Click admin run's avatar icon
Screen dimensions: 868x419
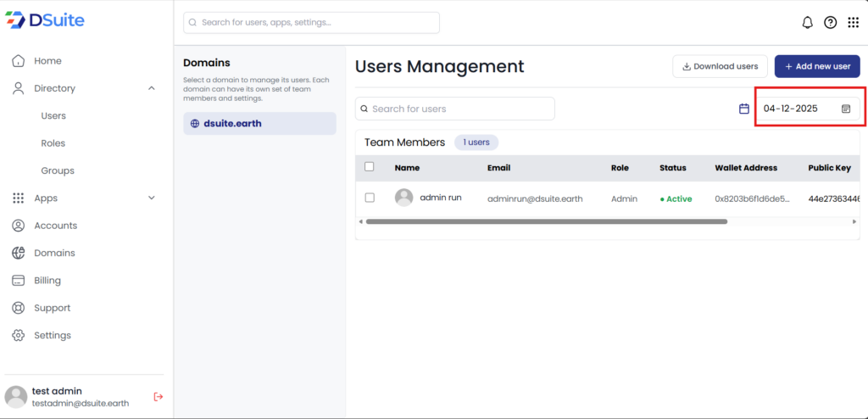point(404,198)
